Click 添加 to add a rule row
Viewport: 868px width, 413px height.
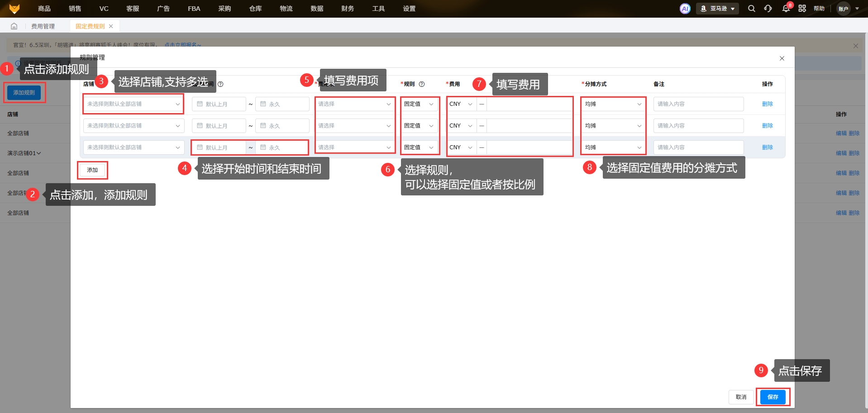(92, 170)
